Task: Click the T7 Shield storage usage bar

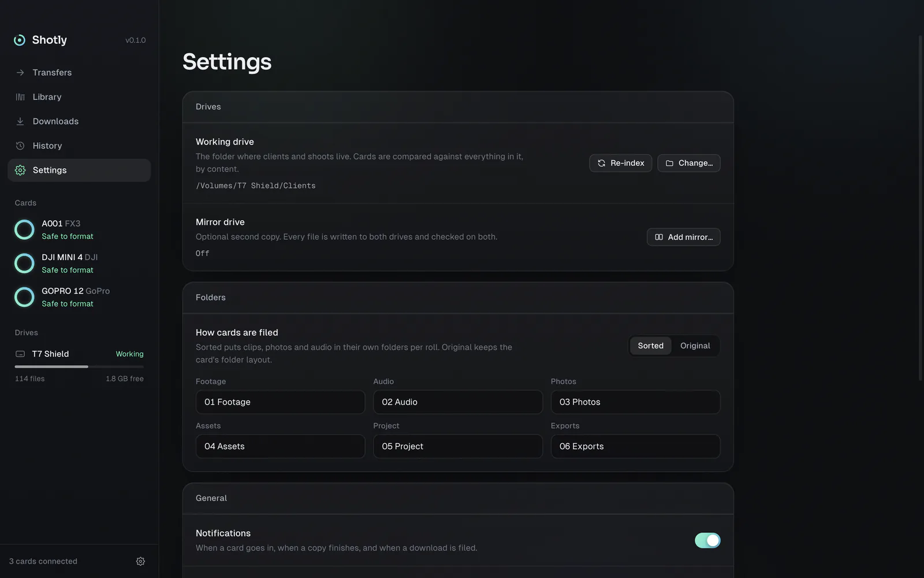Action: coord(79,366)
